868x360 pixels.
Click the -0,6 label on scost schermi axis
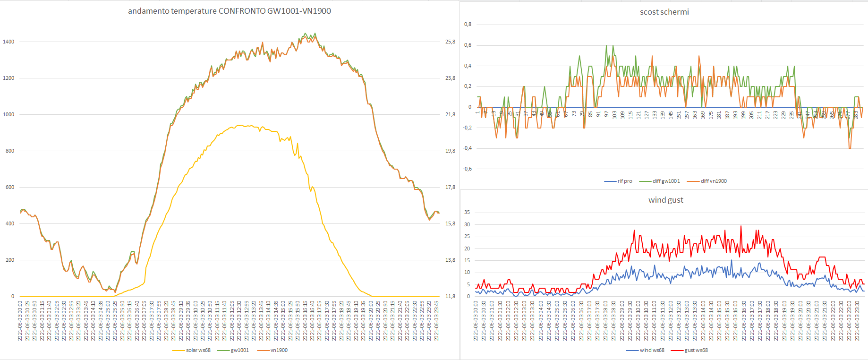tap(467, 169)
